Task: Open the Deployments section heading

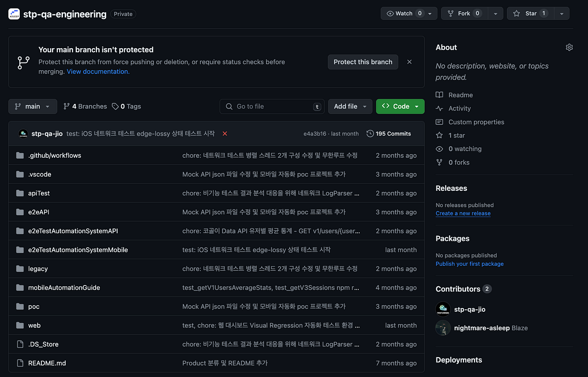Action: pos(459,360)
